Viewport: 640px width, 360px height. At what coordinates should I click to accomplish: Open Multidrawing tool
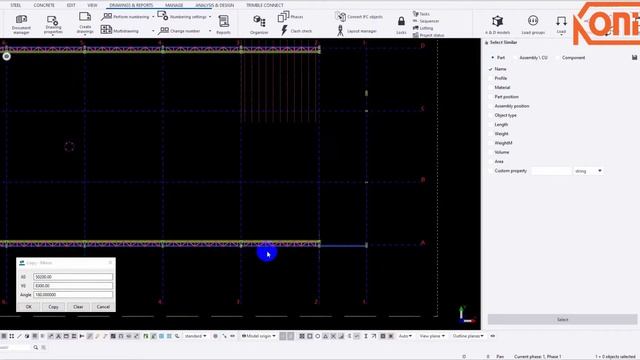121,31
